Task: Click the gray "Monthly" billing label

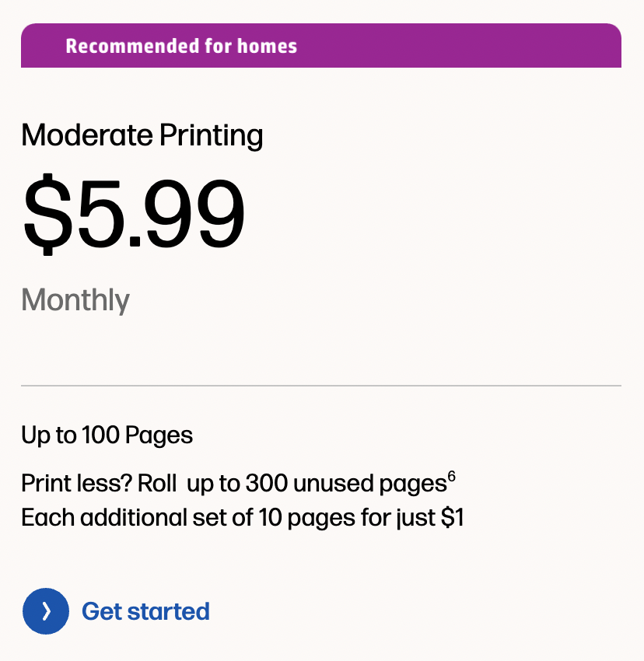Action: [75, 300]
